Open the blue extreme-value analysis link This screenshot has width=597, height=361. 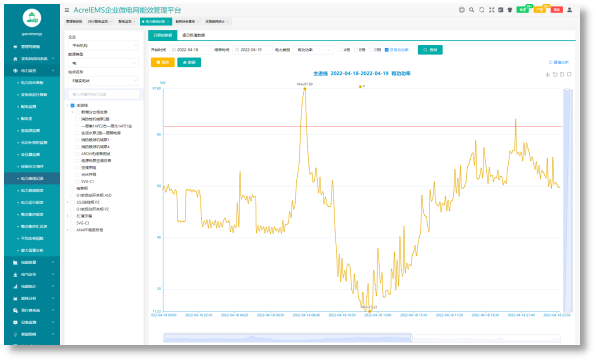559,62
